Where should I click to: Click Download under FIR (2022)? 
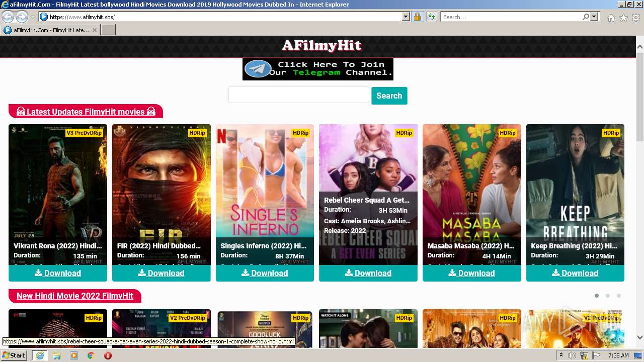click(x=162, y=273)
